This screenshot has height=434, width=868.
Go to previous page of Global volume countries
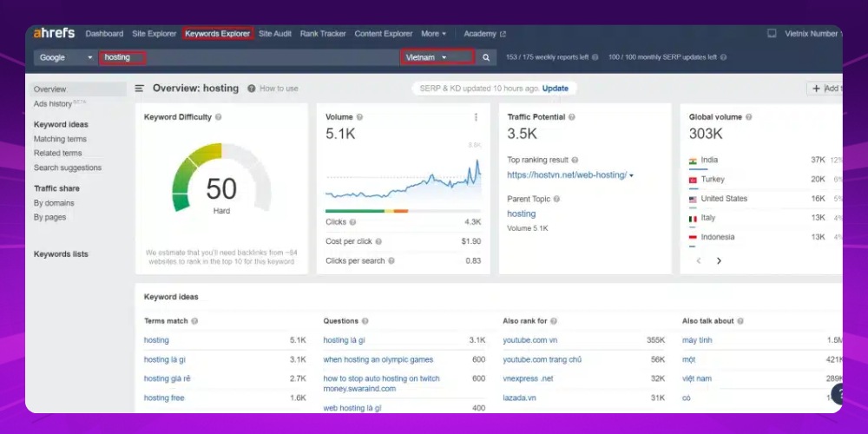[699, 260]
